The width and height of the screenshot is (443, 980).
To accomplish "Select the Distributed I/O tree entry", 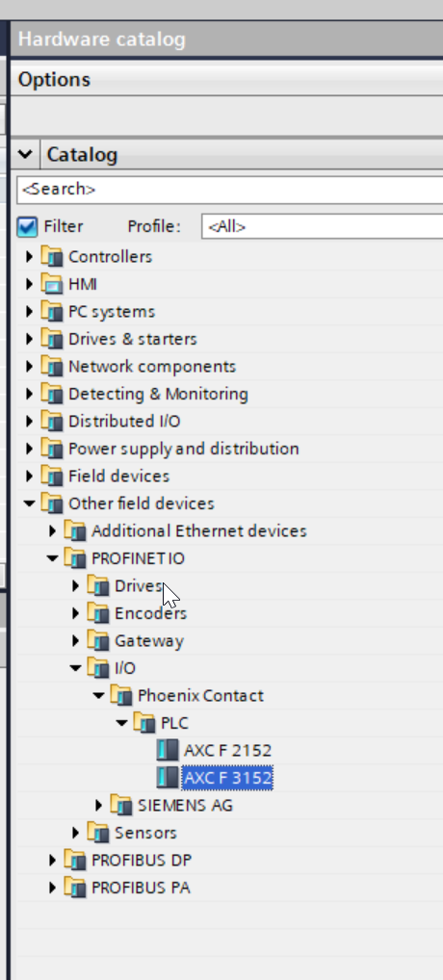I will tap(124, 422).
